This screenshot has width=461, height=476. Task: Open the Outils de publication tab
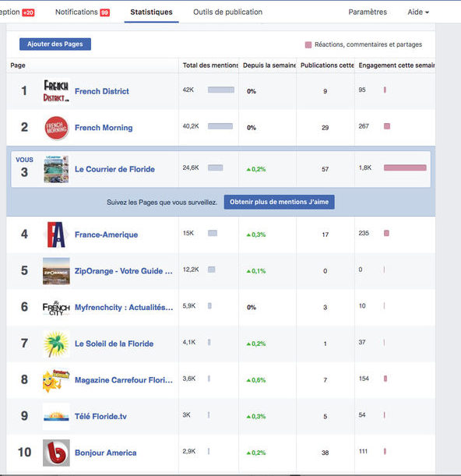(x=227, y=12)
